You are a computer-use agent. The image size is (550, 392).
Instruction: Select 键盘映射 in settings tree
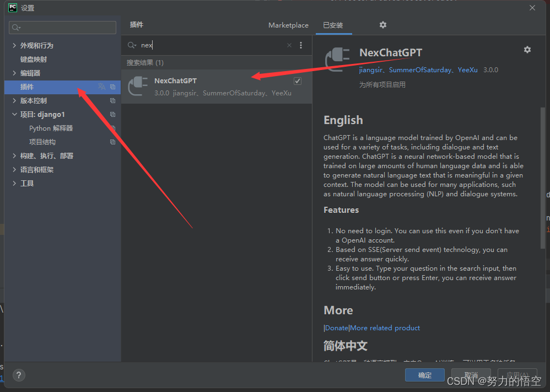click(x=33, y=60)
